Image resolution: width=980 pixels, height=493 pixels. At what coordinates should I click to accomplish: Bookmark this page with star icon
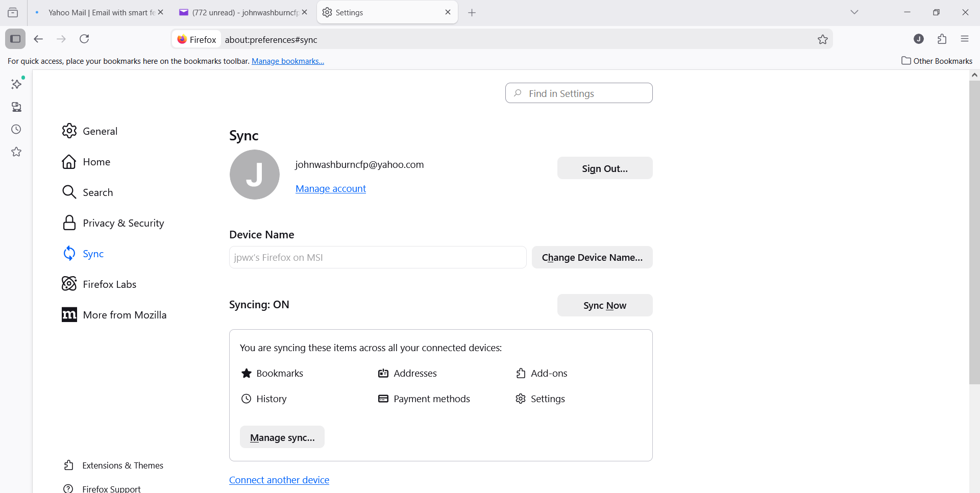click(822, 39)
